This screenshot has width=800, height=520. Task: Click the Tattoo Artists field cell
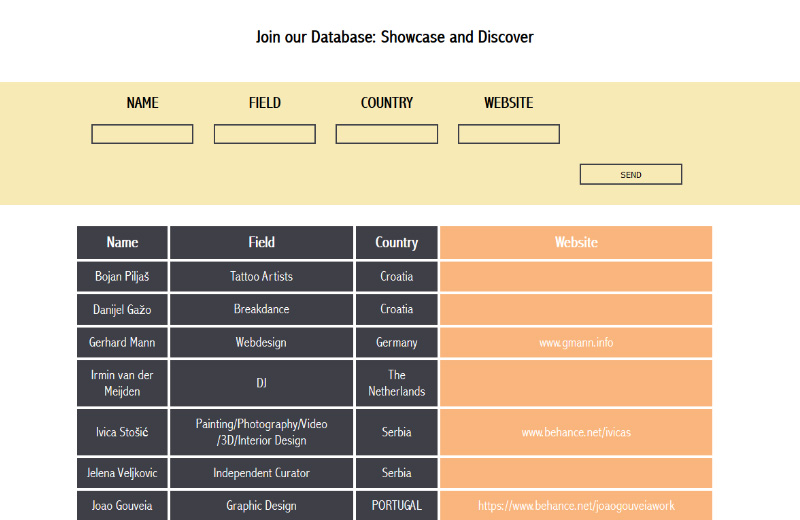(261, 277)
